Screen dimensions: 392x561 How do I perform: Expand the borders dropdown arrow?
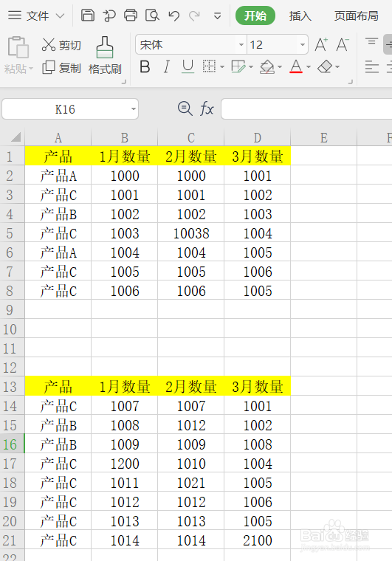click(x=222, y=67)
